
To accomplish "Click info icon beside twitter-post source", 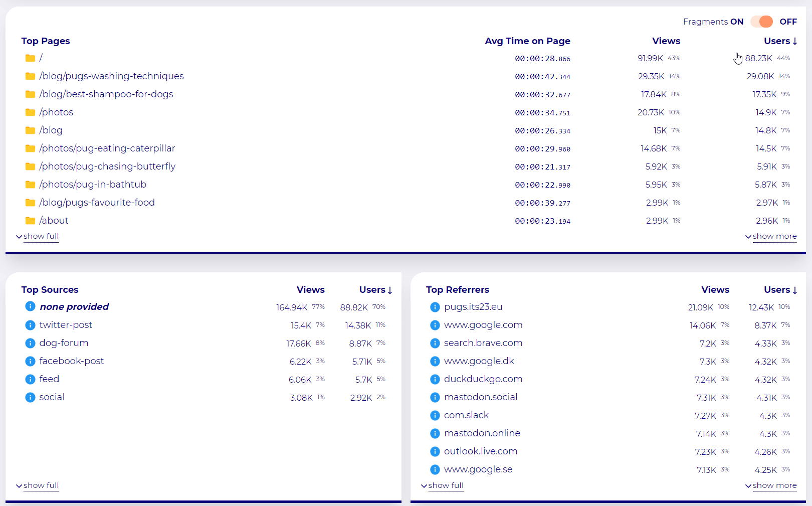I will point(30,325).
